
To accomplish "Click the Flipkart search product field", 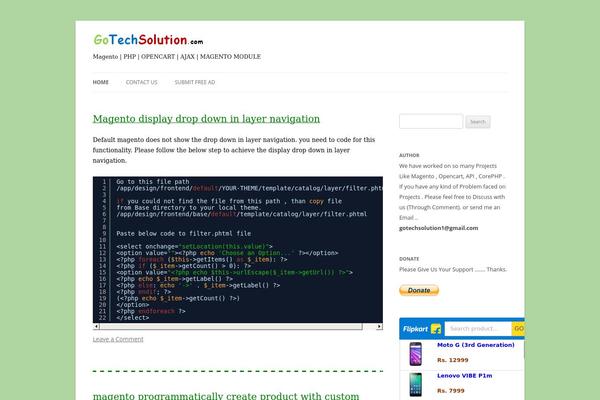I will [x=478, y=328].
